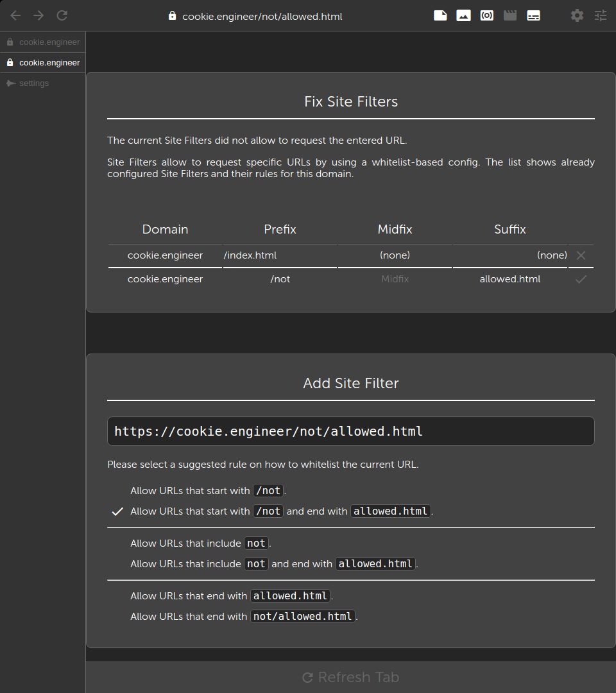Toggle the video clapperboard mode icon
The width and height of the screenshot is (616, 693).
(510, 16)
